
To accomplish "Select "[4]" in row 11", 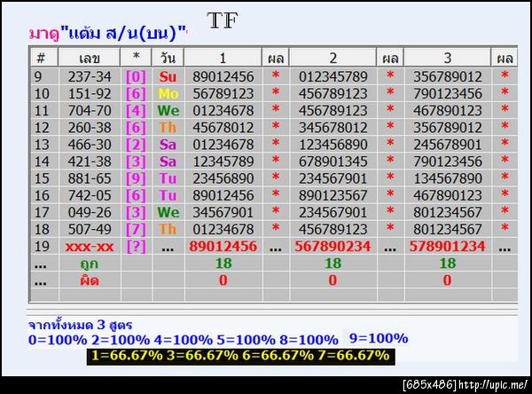I will [x=136, y=111].
